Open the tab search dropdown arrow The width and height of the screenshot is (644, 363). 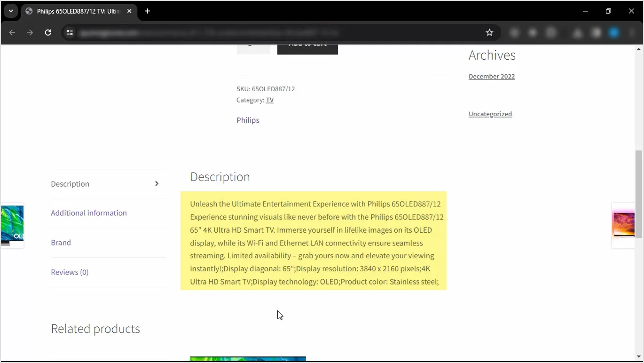coord(10,11)
